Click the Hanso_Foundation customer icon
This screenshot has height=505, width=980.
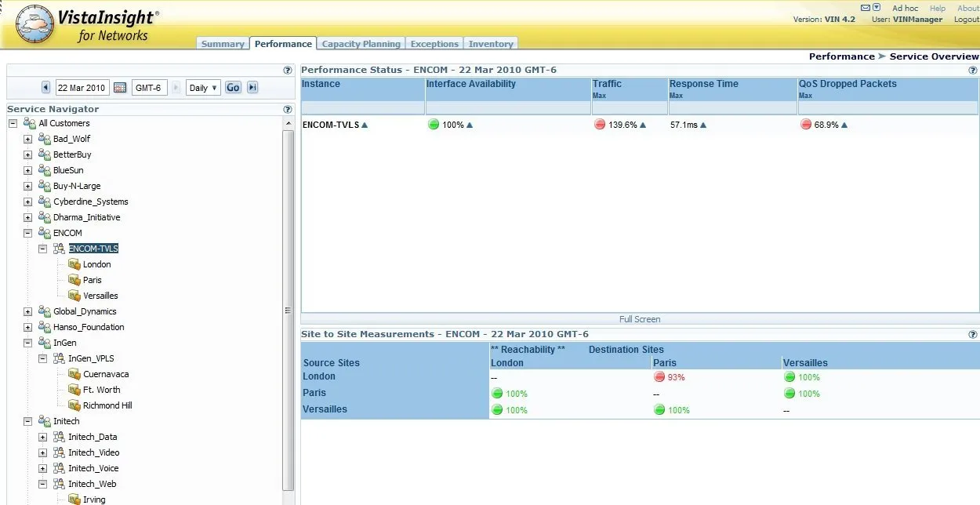tap(45, 327)
